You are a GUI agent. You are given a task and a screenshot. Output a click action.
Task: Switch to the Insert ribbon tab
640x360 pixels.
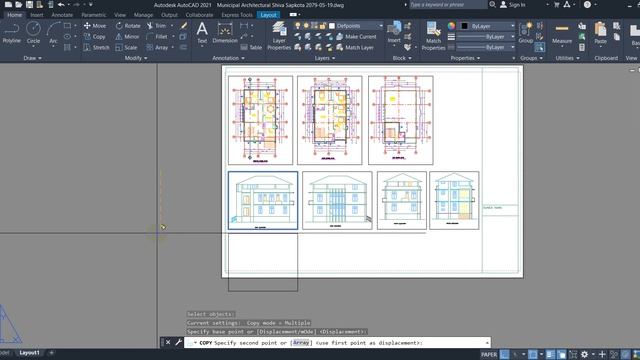click(x=36, y=15)
